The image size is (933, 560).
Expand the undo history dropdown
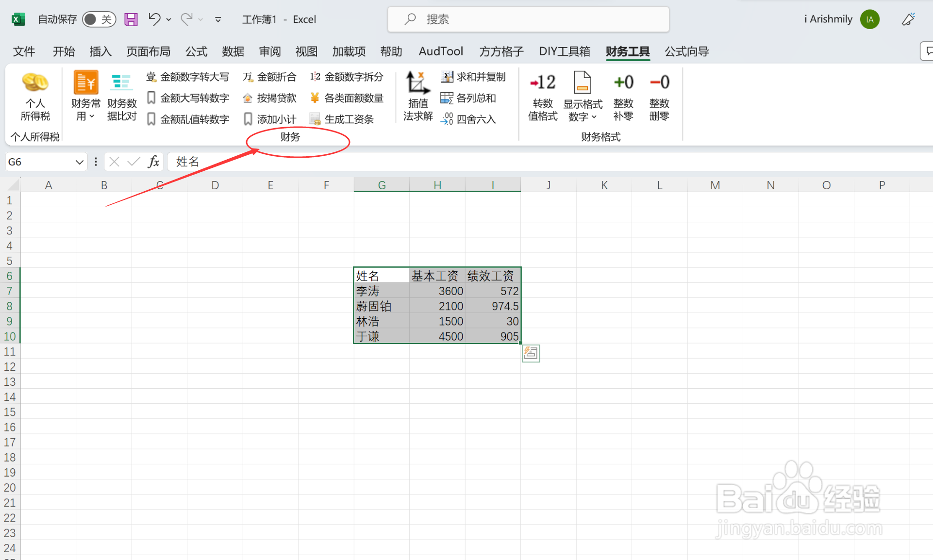pyautogui.click(x=168, y=20)
